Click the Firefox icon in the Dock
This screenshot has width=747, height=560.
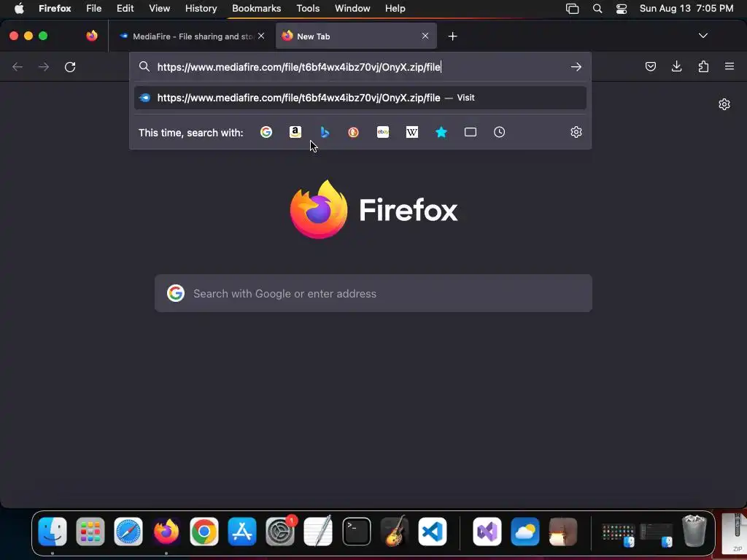(166, 532)
